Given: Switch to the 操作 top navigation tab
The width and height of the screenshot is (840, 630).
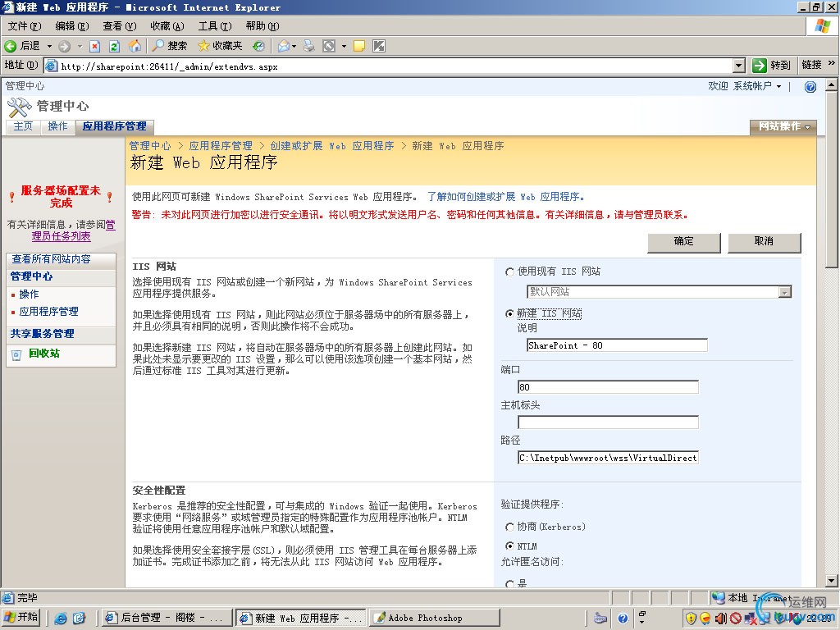Looking at the screenshot, I should click(58, 126).
